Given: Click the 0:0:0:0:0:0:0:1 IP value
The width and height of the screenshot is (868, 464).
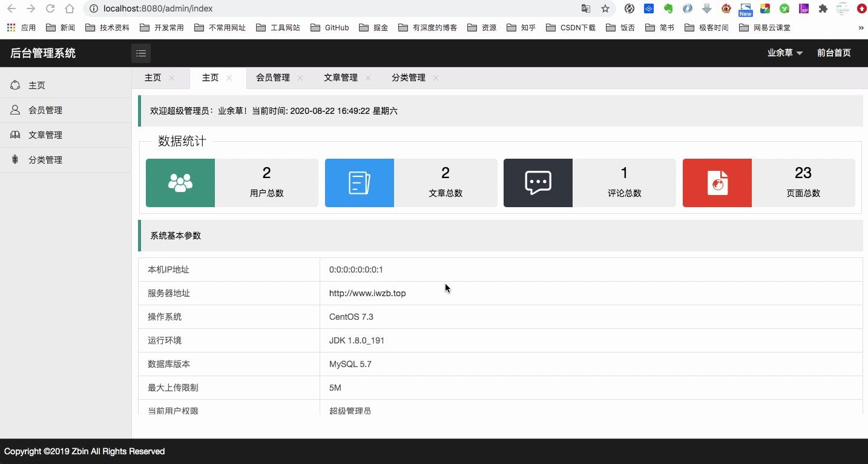Looking at the screenshot, I should click(356, 270).
